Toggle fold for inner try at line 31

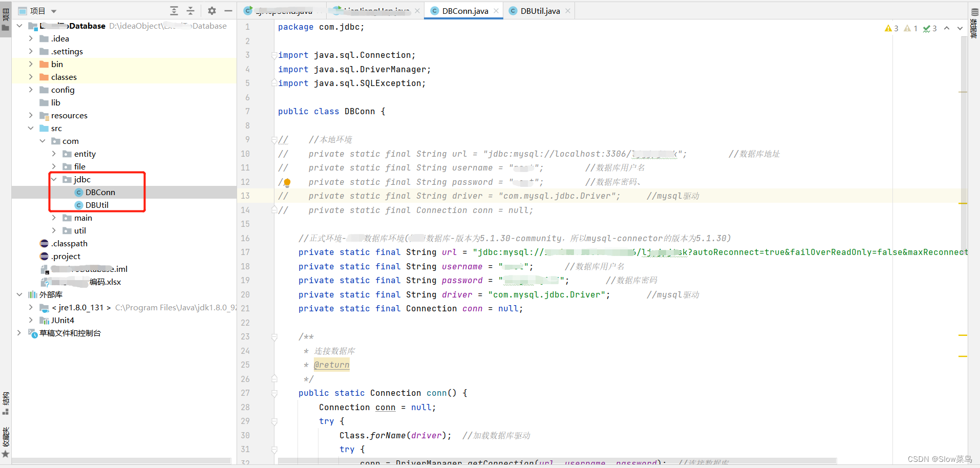(274, 450)
